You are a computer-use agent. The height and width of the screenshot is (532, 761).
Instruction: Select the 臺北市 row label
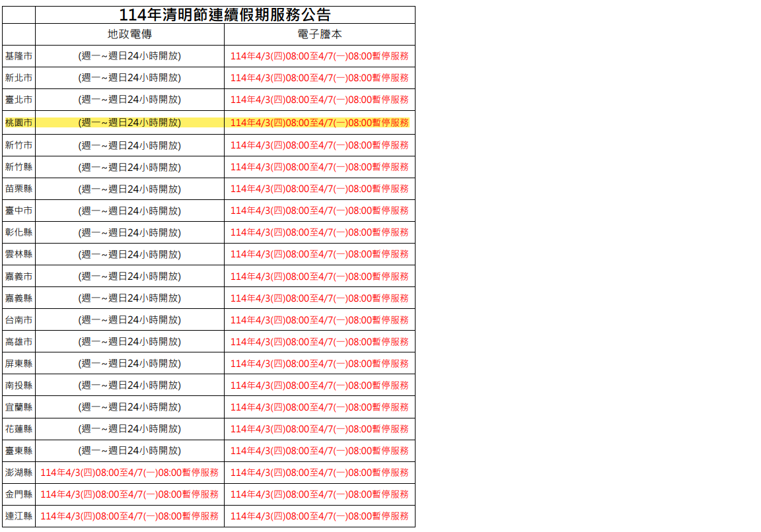tap(19, 100)
